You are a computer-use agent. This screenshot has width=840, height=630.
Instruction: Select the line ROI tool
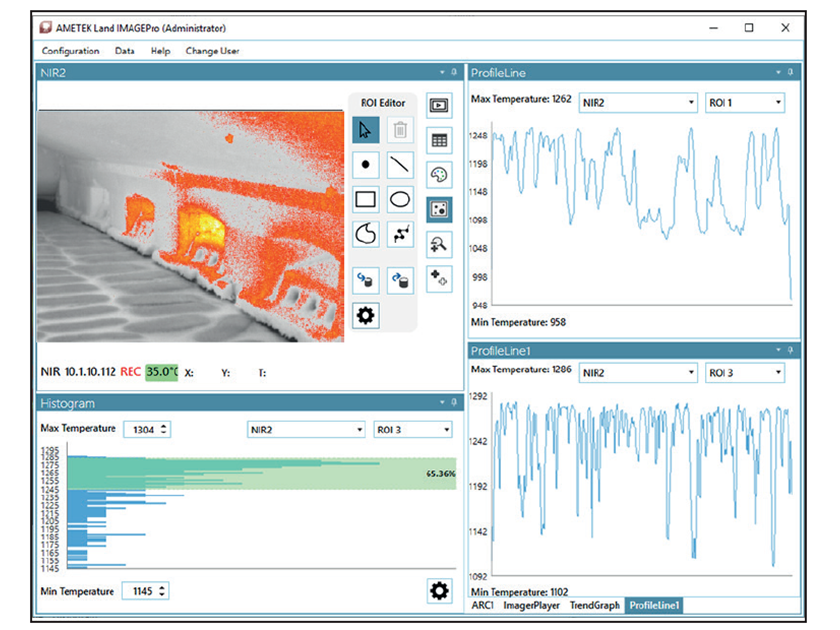tap(399, 165)
